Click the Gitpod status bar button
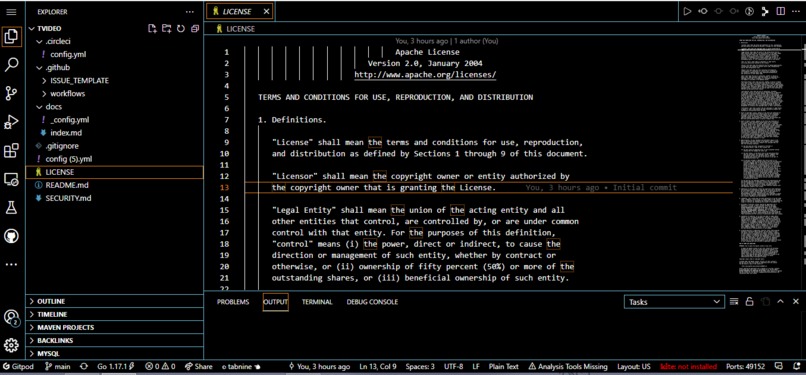The height and width of the screenshot is (375, 806). (20, 367)
